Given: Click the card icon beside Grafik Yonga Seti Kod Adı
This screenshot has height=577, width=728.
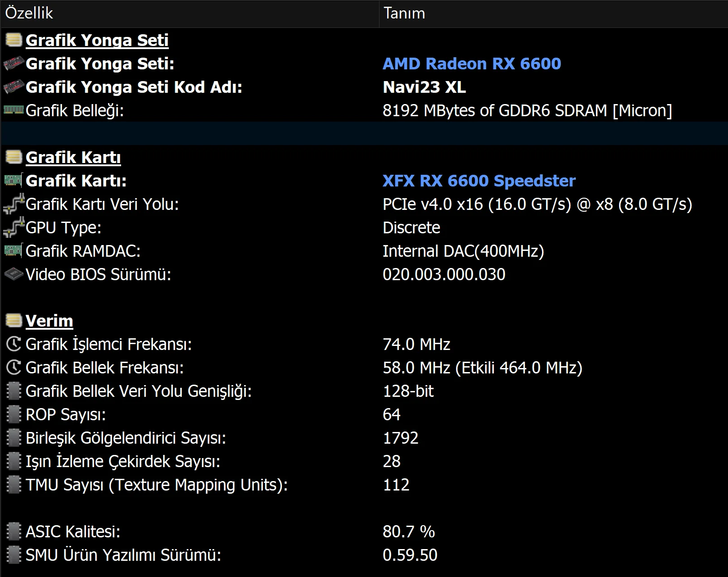Looking at the screenshot, I should click(14, 87).
